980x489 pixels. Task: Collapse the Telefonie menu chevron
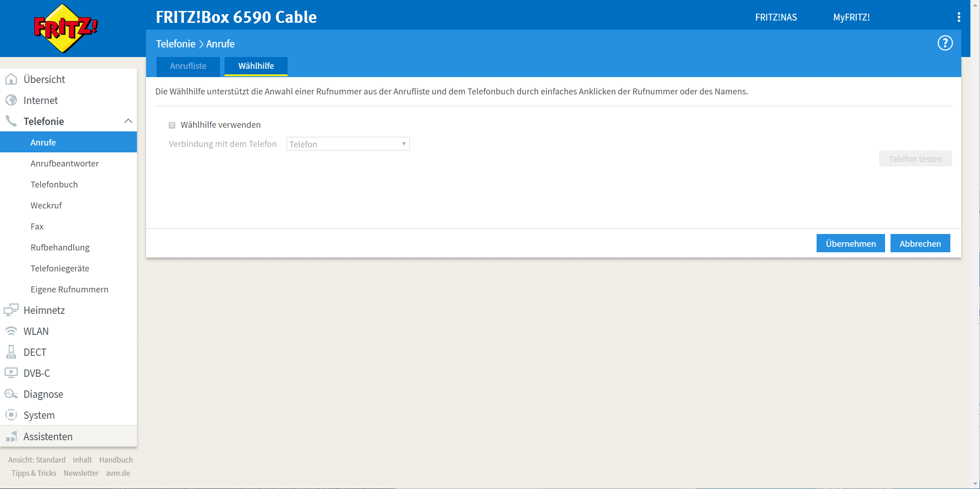pyautogui.click(x=128, y=121)
